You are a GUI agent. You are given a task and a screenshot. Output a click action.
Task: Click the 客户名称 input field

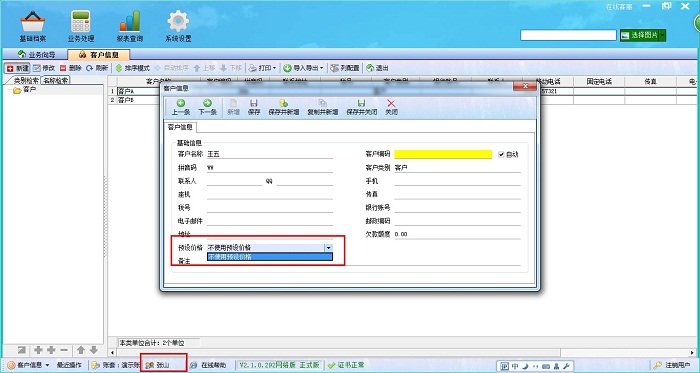(270, 154)
